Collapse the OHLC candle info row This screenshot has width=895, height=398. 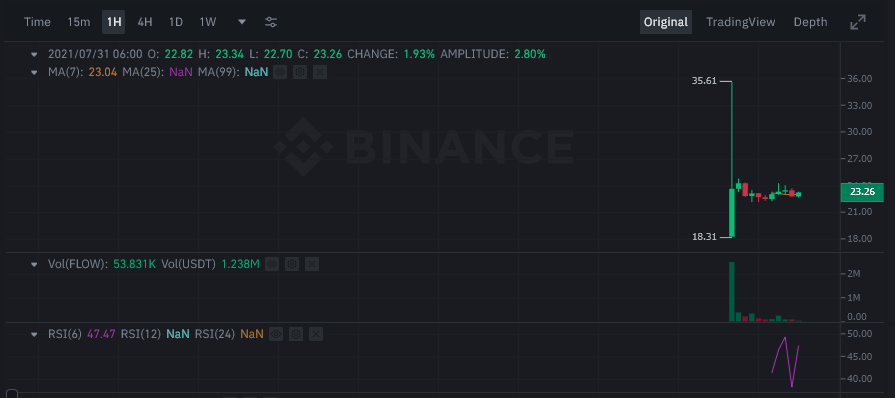(34, 55)
